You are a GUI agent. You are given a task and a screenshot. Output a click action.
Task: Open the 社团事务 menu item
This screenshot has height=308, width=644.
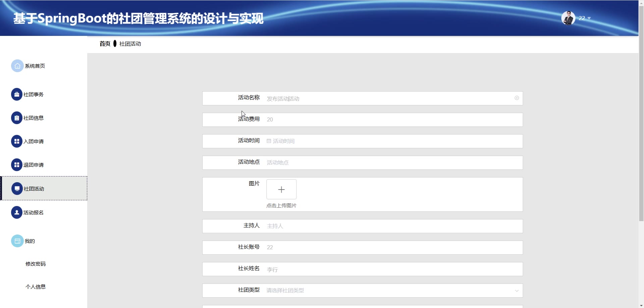[x=44, y=95]
